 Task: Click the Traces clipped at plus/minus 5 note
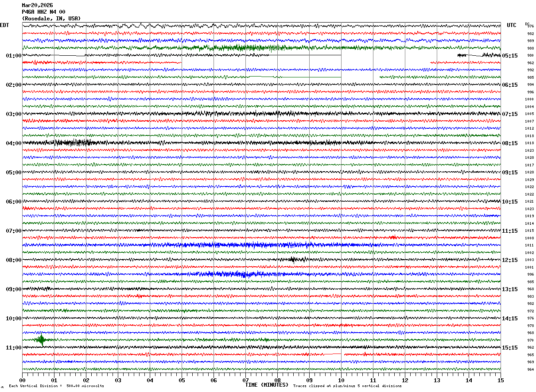point(347,386)
